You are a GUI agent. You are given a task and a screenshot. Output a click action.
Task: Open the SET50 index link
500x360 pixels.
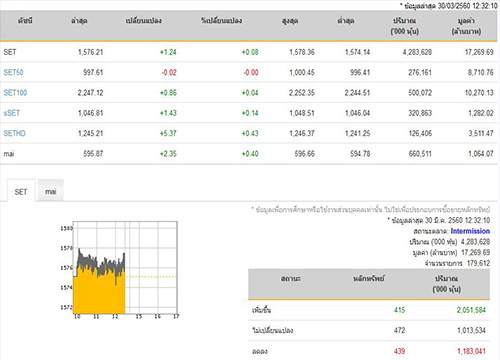pyautogui.click(x=13, y=72)
